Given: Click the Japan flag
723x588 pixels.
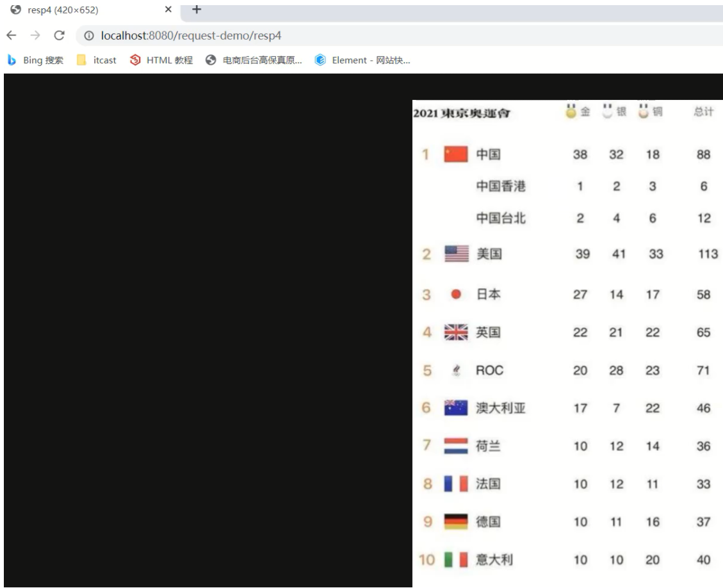Looking at the screenshot, I should [456, 294].
